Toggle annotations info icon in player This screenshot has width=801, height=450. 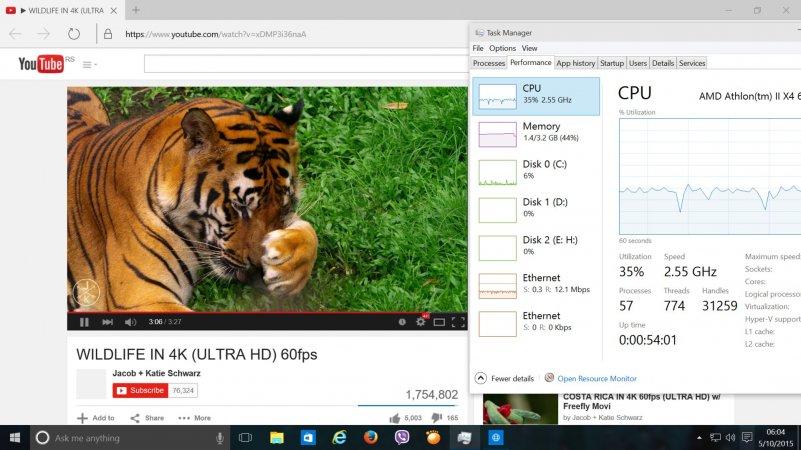tap(402, 322)
